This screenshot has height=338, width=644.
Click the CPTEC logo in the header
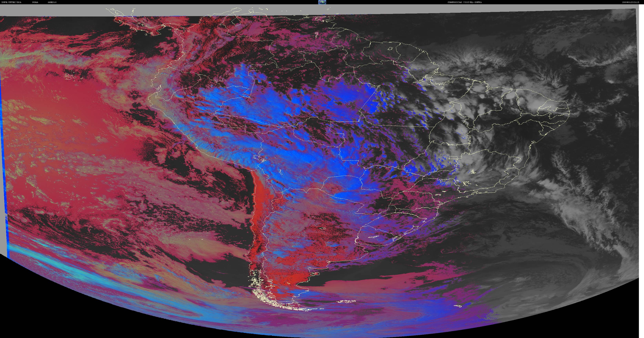coord(322,2)
